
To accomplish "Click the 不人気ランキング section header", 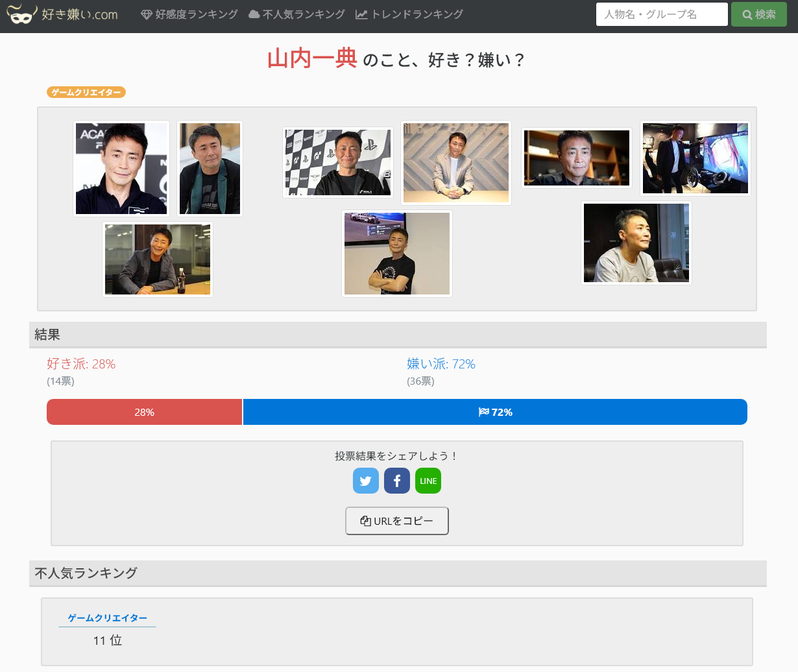I will (x=398, y=573).
